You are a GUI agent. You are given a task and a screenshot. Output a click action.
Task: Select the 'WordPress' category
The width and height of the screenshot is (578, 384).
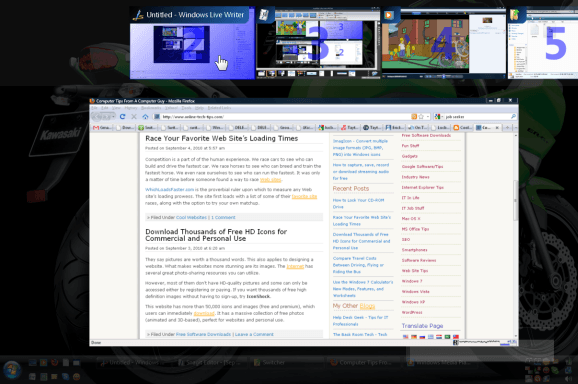412,313
